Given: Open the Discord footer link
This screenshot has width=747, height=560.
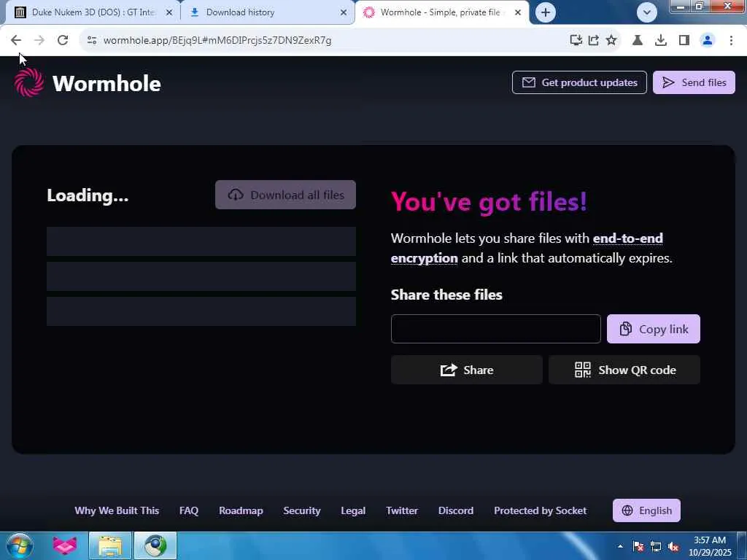Looking at the screenshot, I should pyautogui.click(x=455, y=510).
